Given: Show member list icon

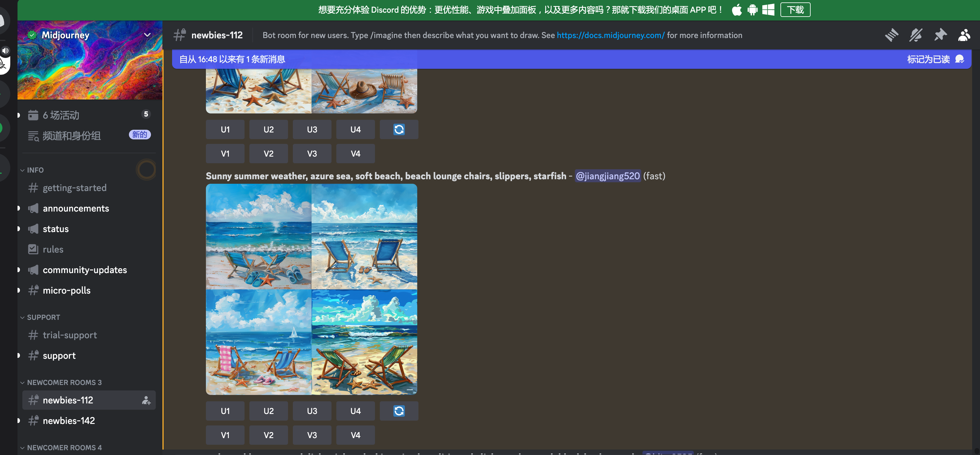Looking at the screenshot, I should point(964,35).
